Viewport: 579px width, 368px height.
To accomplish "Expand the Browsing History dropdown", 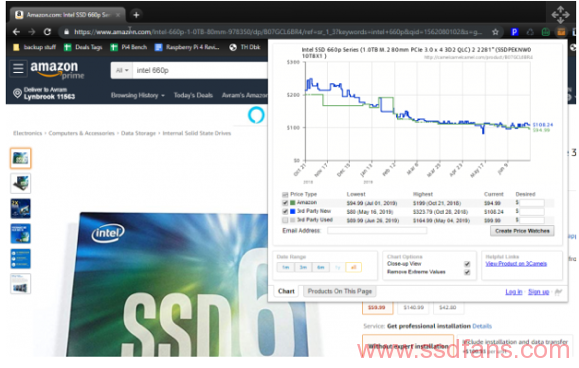I will coord(138,95).
